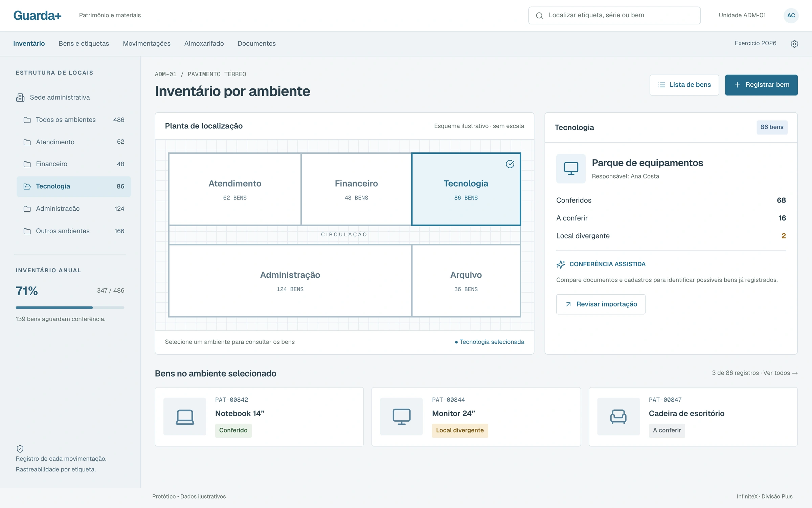
Task: Click the folder icon beside Outros ambientes
Action: pyautogui.click(x=27, y=231)
